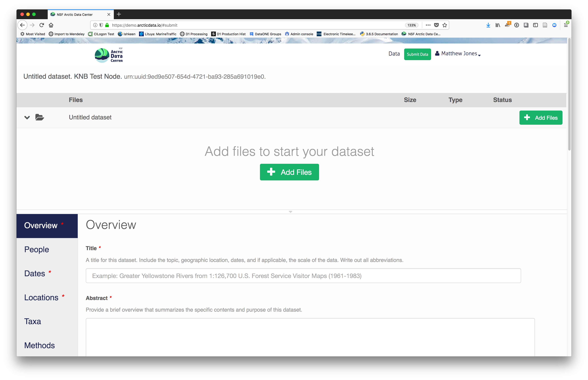This screenshot has width=588, height=380.
Task: Open the 1Password extension icon
Action: click(516, 25)
